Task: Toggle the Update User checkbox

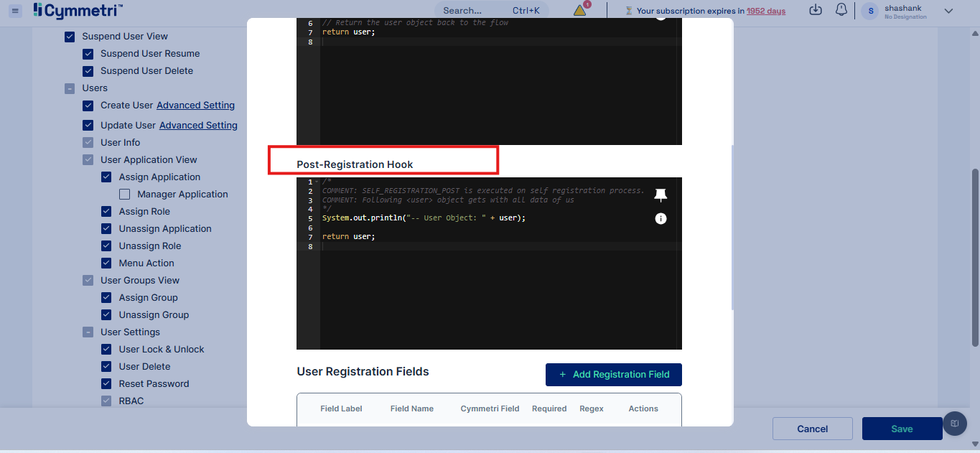Action: 88,126
